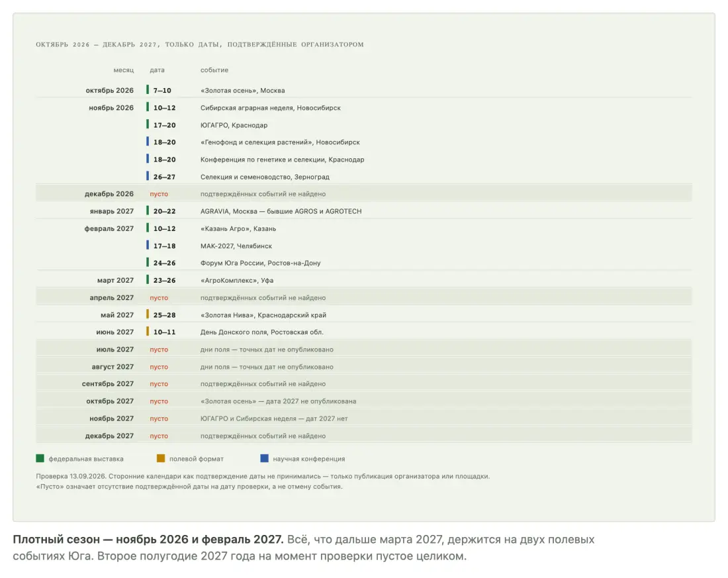The image size is (728, 578).
Task: Select the 'октябрь 2026' month label
Action: [x=110, y=91]
